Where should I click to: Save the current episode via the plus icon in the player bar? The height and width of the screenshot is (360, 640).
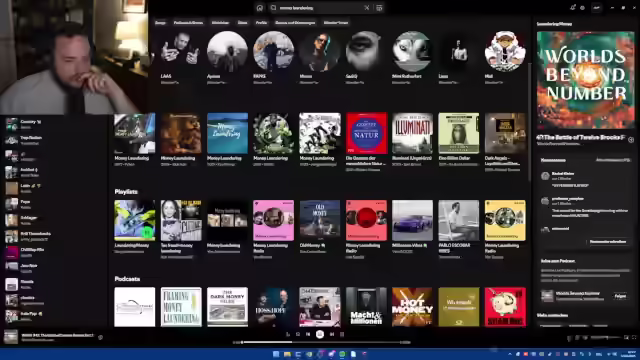tap(100, 337)
